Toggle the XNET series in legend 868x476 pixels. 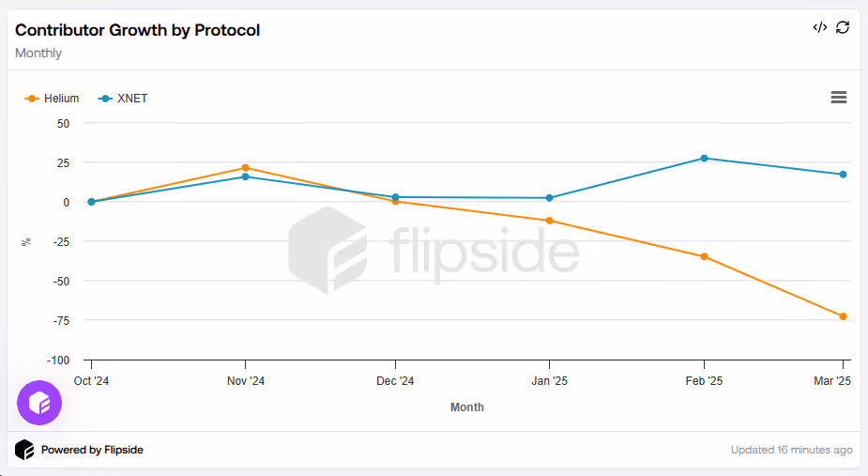click(123, 99)
